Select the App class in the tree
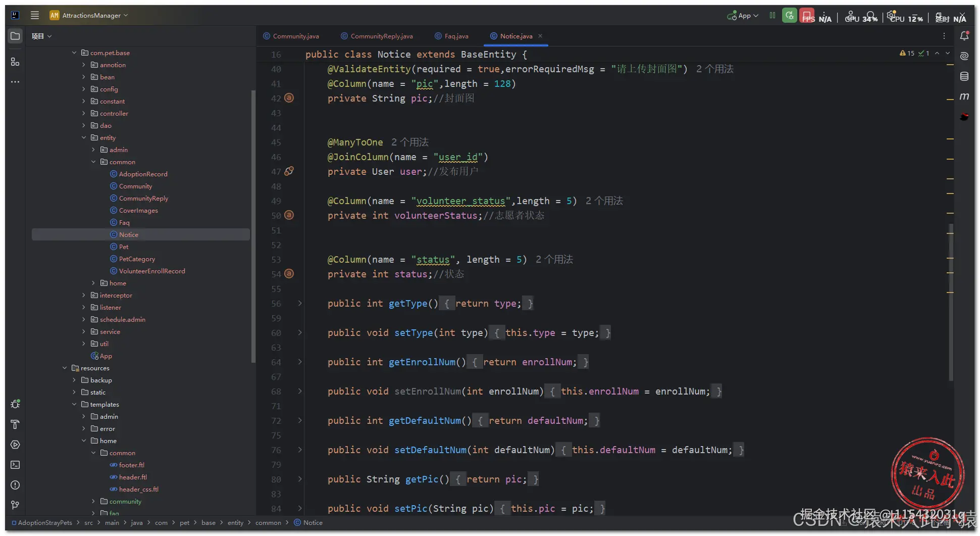This screenshot has width=980, height=536. click(x=106, y=356)
